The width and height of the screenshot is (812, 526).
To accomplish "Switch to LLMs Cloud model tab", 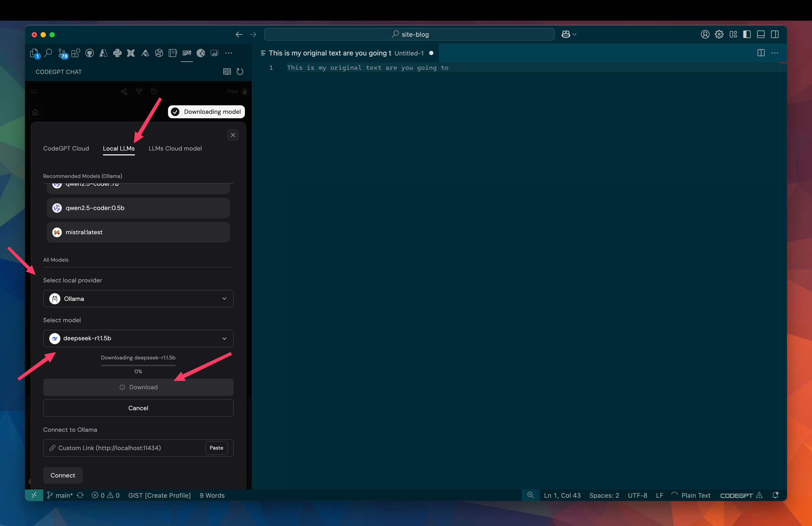I will (175, 149).
